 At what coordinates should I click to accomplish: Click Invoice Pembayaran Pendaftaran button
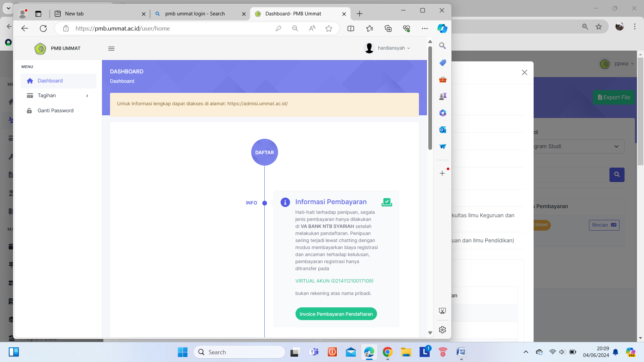click(x=336, y=314)
